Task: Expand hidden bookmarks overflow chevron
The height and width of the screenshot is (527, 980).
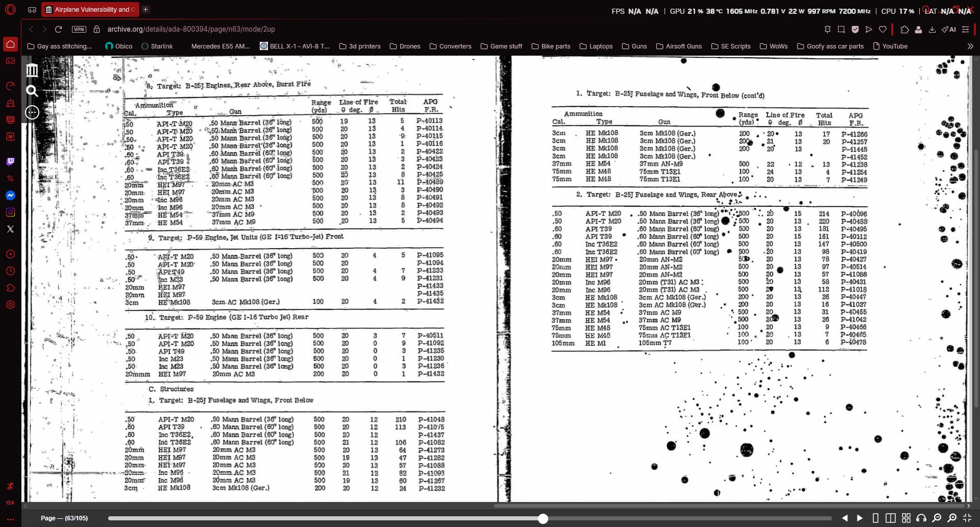Action: point(970,46)
